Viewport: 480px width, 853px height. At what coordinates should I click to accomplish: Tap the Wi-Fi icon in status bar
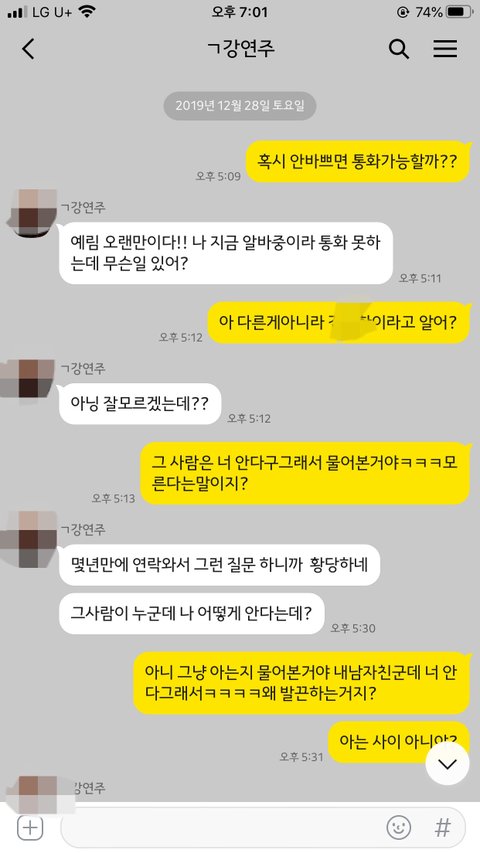click(x=87, y=12)
